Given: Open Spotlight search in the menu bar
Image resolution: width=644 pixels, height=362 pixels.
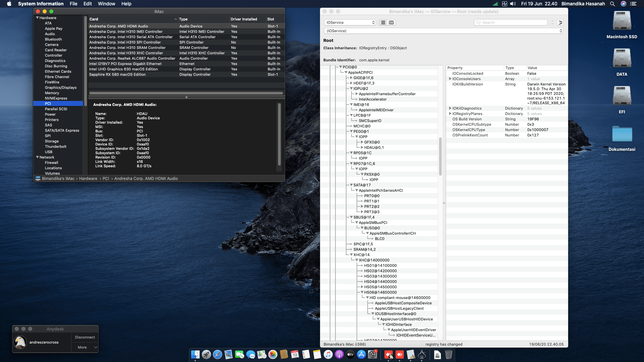Looking at the screenshot, I should [612, 4].
